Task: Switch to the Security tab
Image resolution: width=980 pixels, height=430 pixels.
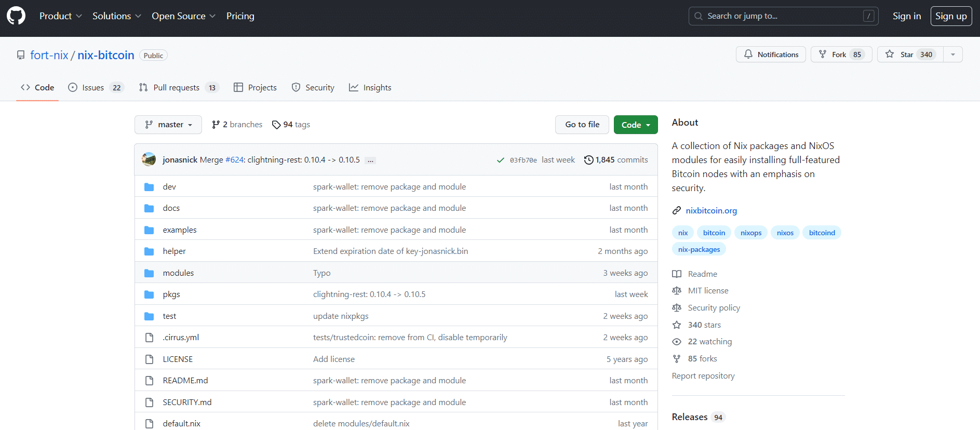Action: [313, 88]
